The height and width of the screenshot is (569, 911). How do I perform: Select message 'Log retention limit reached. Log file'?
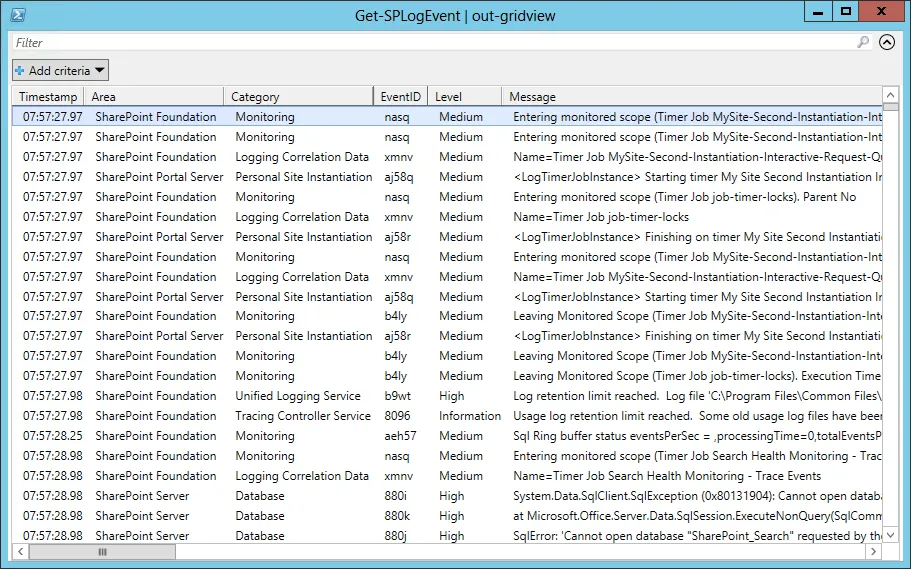[x=697, y=396]
